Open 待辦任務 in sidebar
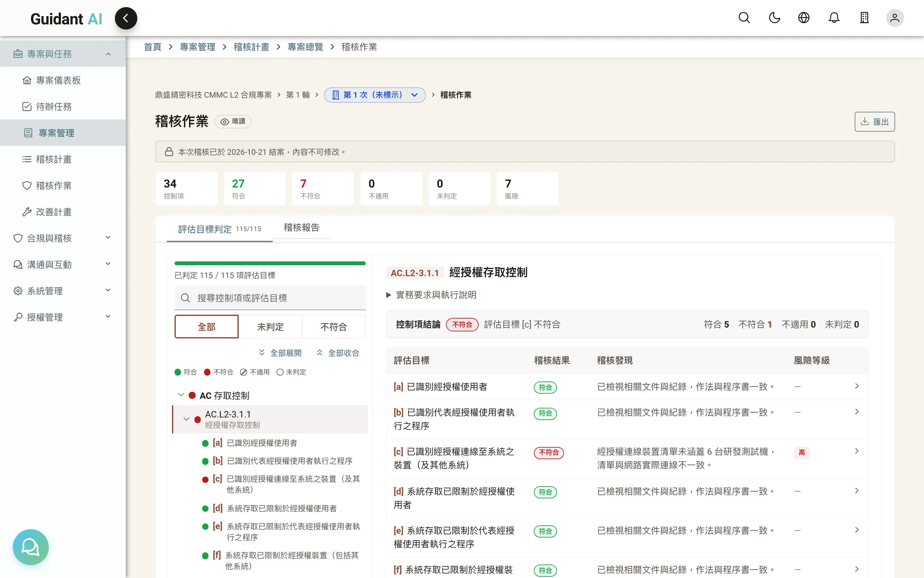924x578 pixels. tap(63, 107)
